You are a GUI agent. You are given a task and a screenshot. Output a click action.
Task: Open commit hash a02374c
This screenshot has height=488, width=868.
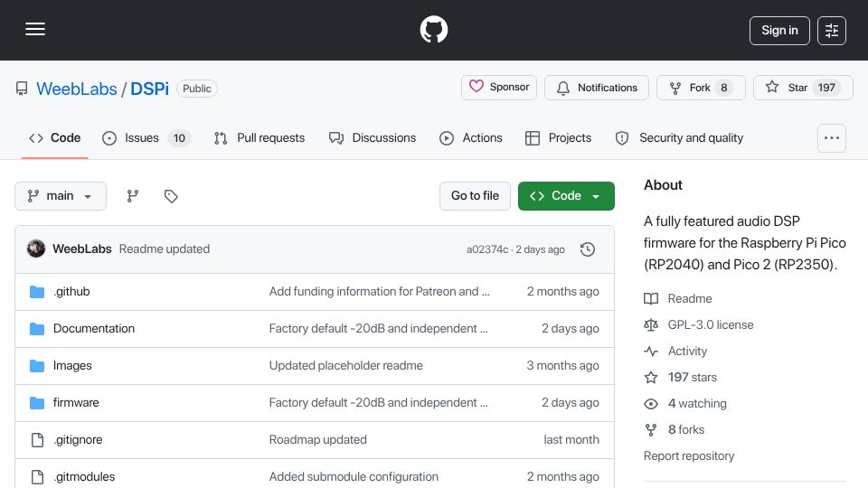[487, 249]
